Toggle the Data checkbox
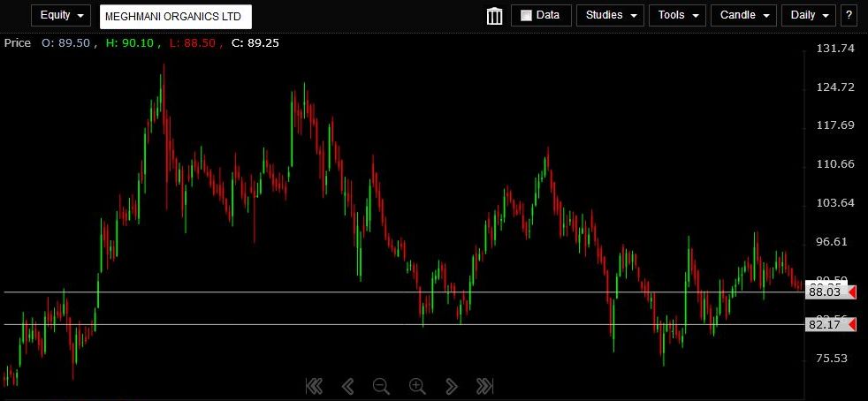868x401 pixels. (526, 15)
